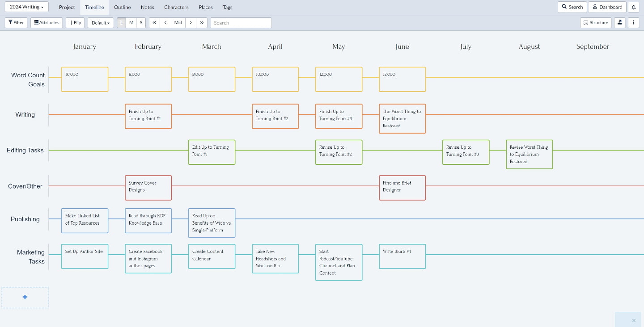Open Finish Up to Turning Point #2 card
Image resolution: width=644 pixels, height=327 pixels.
click(275, 116)
